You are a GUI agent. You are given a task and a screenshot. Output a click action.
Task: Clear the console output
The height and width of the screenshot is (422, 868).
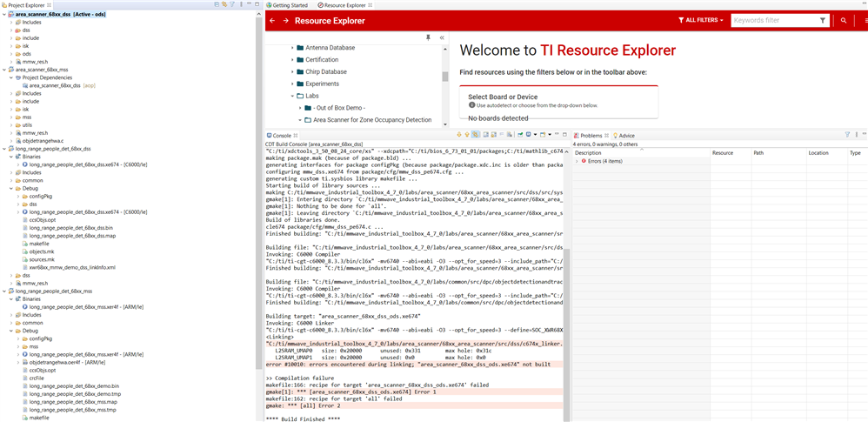pyautogui.click(x=510, y=135)
